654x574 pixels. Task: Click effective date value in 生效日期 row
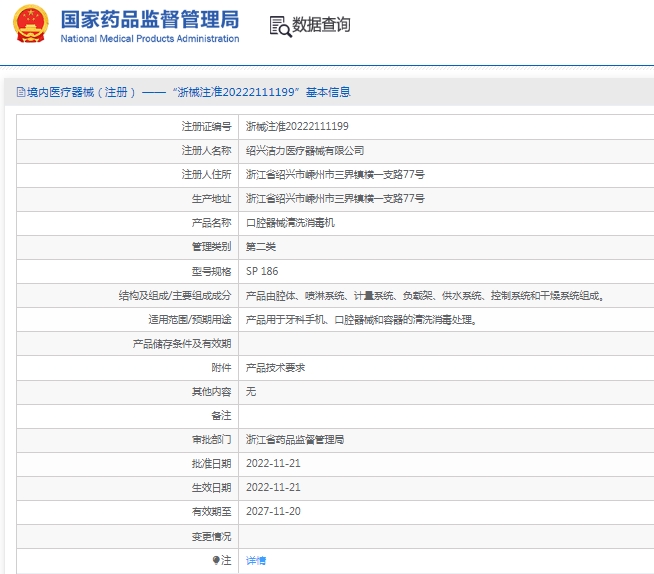coord(273,487)
